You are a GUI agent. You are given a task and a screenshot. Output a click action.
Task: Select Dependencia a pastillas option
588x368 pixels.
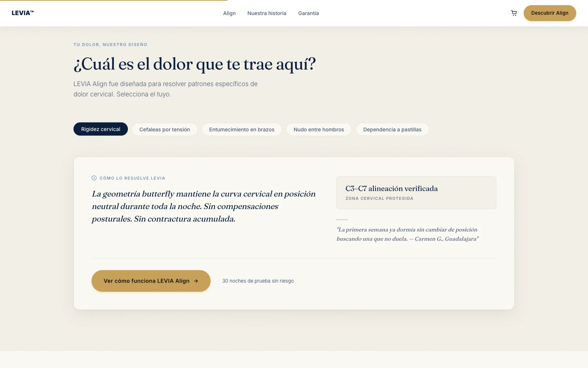[x=392, y=130]
